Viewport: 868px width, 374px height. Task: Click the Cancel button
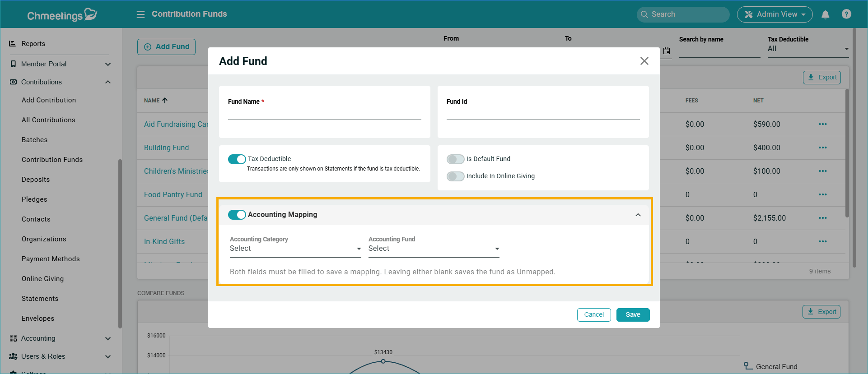click(594, 315)
